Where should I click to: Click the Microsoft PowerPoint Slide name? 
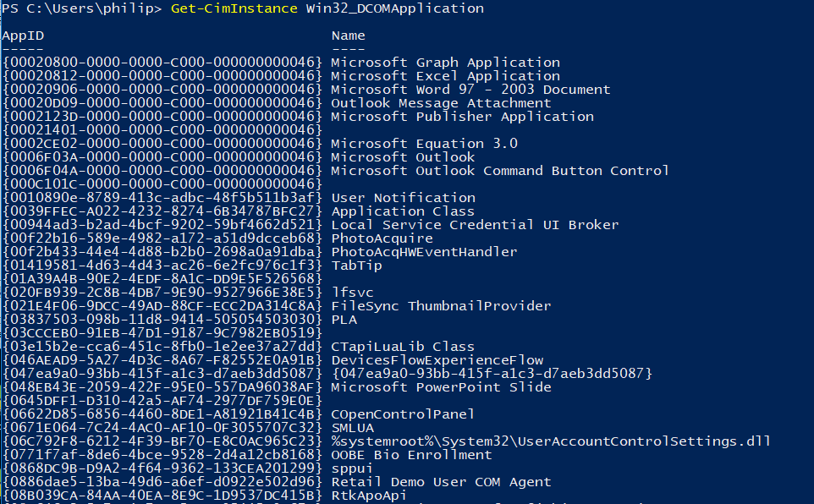(441, 387)
